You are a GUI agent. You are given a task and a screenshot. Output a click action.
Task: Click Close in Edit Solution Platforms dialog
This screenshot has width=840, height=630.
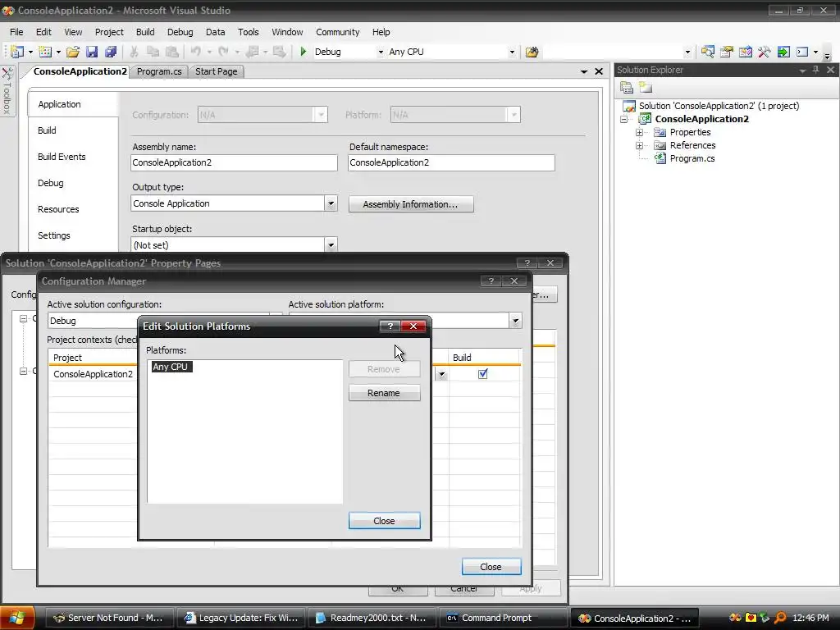coord(384,521)
